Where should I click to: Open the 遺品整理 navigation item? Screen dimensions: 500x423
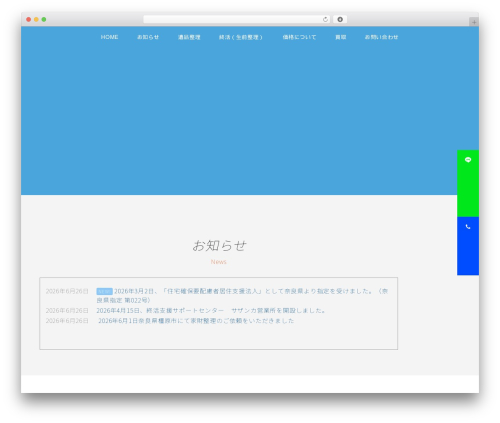click(189, 37)
